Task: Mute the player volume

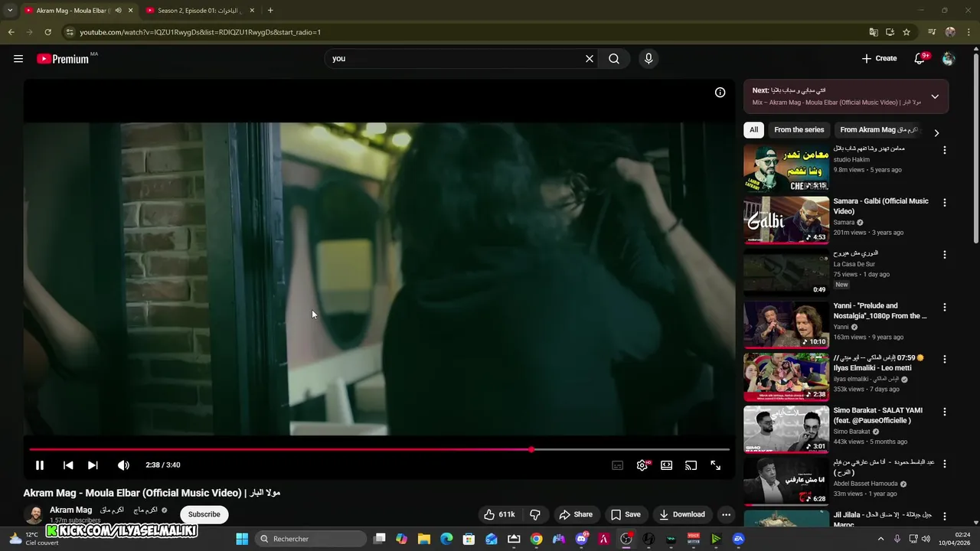Action: coord(123,465)
